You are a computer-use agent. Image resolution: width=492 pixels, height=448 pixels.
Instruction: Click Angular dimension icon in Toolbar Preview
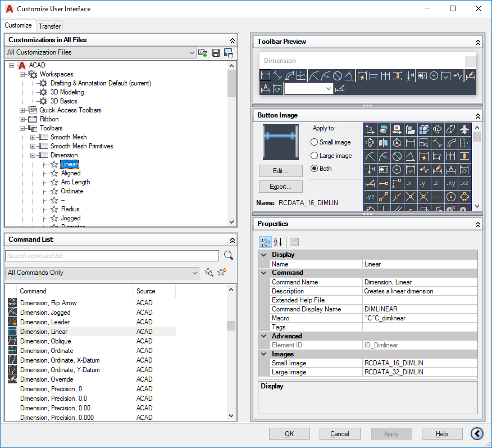click(349, 76)
